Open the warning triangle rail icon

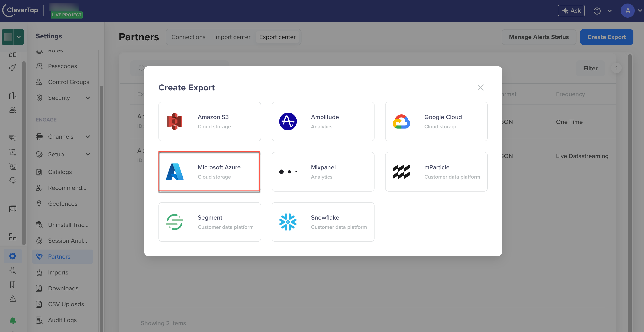(x=13, y=298)
